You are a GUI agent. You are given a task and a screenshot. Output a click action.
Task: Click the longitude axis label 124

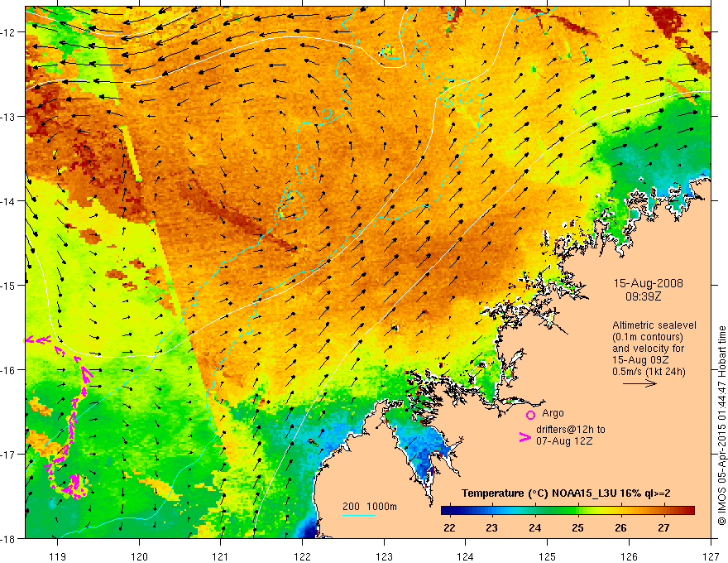[x=466, y=556]
